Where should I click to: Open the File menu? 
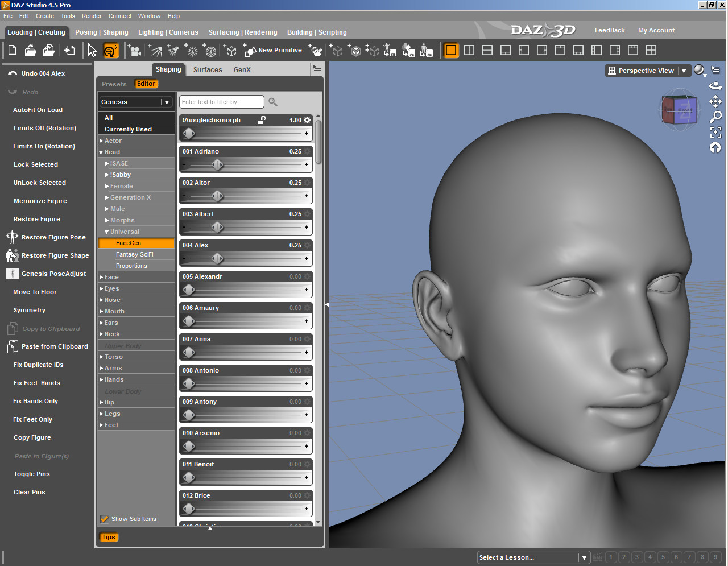point(8,16)
